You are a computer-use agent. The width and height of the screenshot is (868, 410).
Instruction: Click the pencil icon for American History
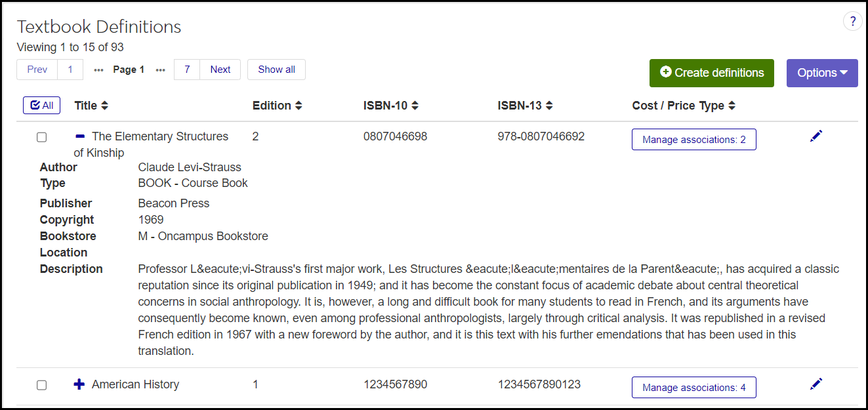coord(816,384)
